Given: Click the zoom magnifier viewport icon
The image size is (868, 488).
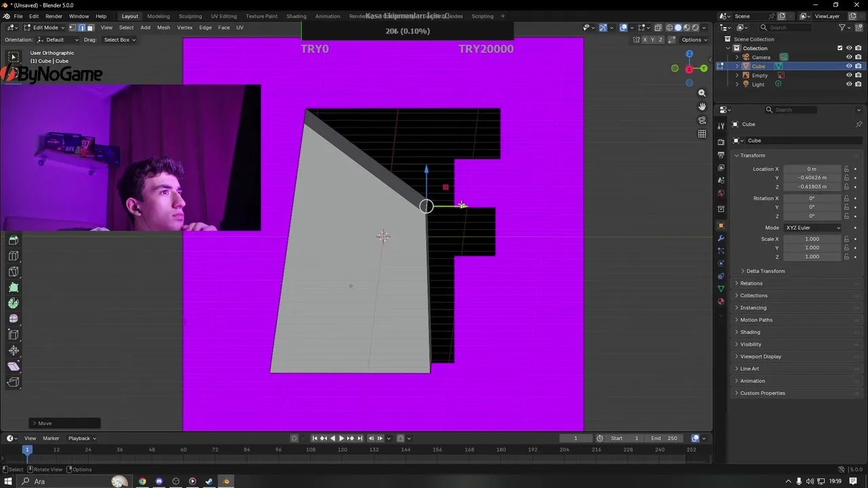Looking at the screenshot, I should pyautogui.click(x=702, y=93).
